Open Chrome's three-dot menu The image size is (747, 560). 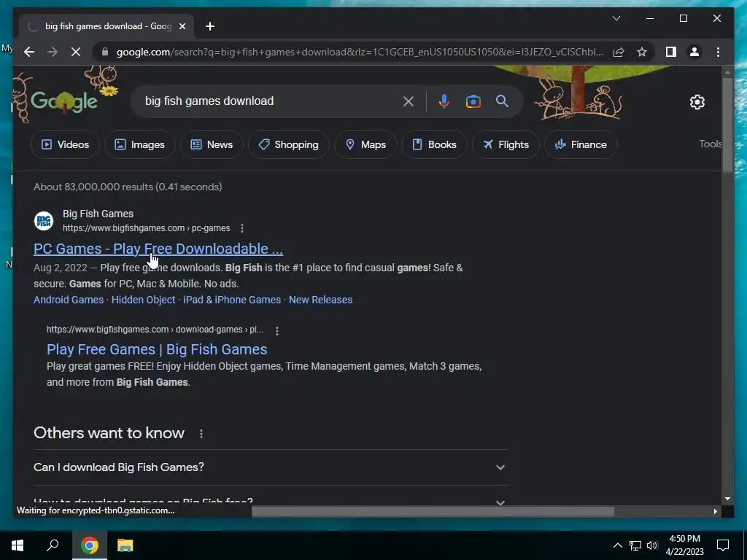pos(718,52)
